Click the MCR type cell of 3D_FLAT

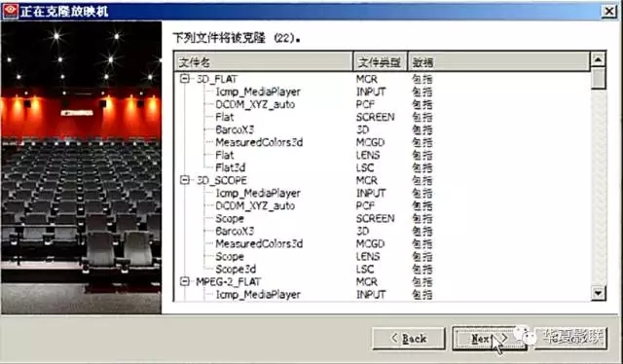click(367, 79)
